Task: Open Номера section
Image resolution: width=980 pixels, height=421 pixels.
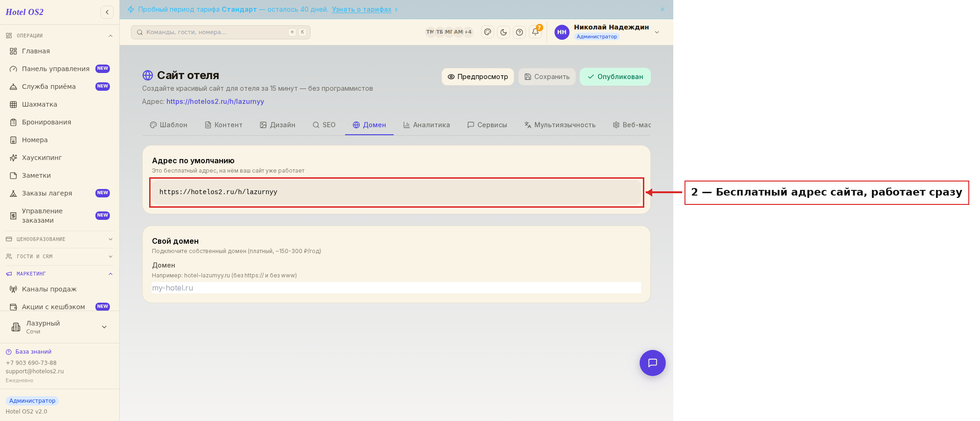Action: pos(59,140)
